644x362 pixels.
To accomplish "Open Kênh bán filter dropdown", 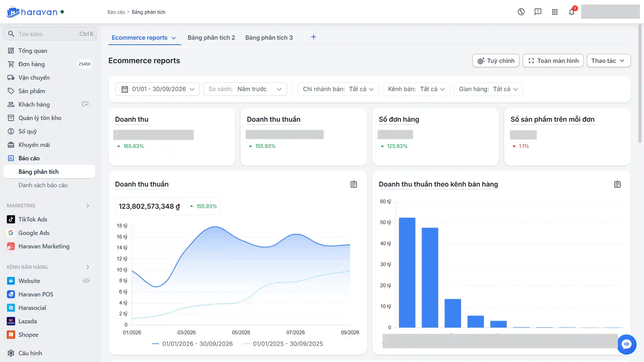I will pos(416,89).
